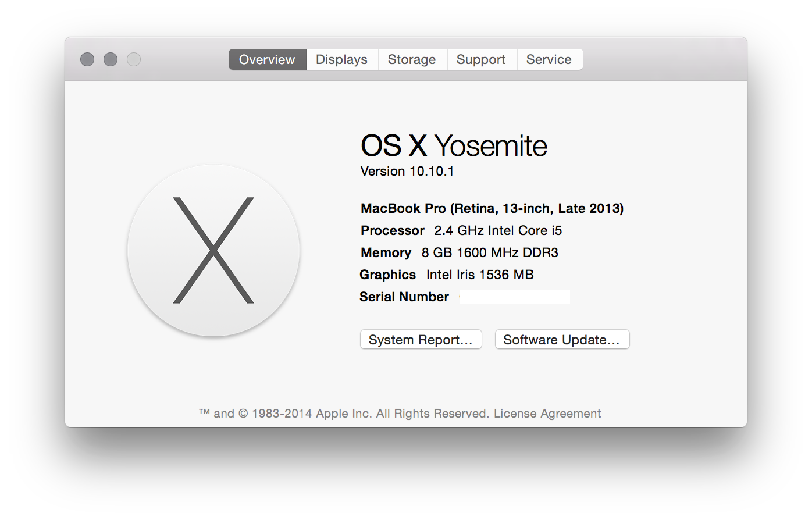
Task: Minimize the About This Mac window
Action: tap(111, 59)
